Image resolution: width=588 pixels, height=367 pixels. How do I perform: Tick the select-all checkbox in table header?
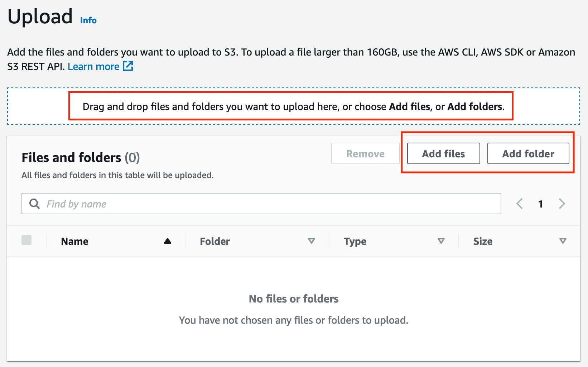[26, 240]
